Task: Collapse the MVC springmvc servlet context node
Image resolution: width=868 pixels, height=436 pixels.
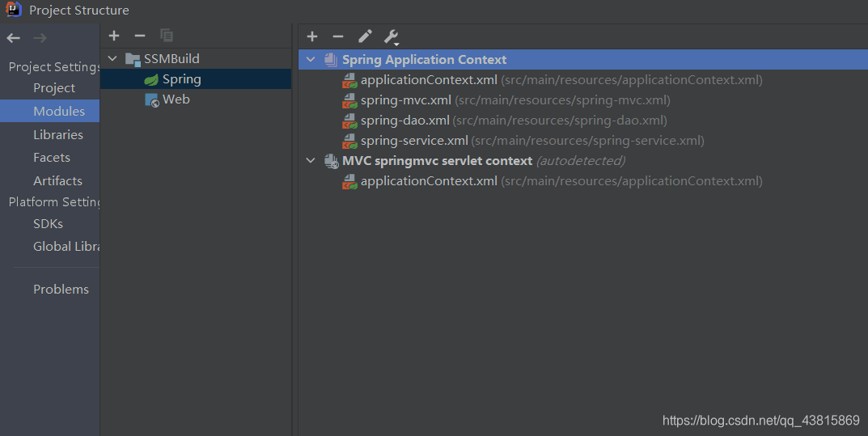Action: point(311,160)
